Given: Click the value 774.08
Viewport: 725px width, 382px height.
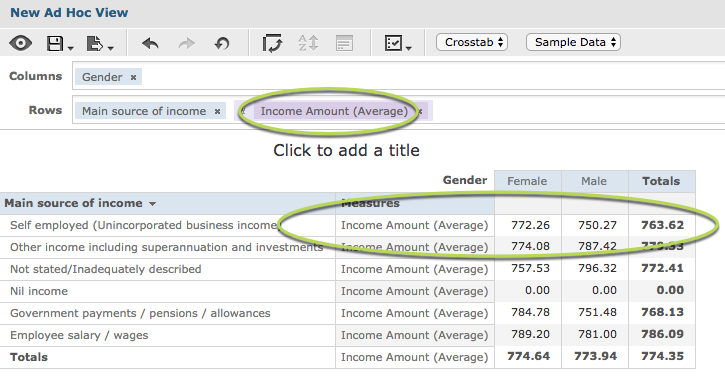Looking at the screenshot, I should click(x=530, y=246).
